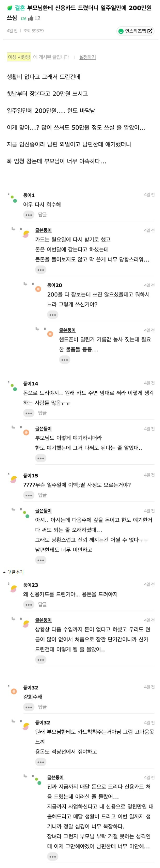160x868 pixels.
Task: Expand the 댓글추가 section
Action: pos(14,572)
